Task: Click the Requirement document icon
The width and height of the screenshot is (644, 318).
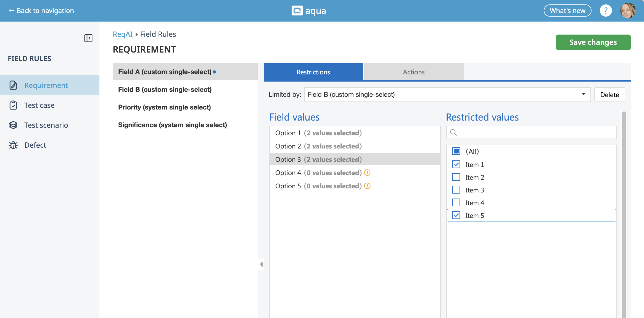Action: click(x=13, y=85)
